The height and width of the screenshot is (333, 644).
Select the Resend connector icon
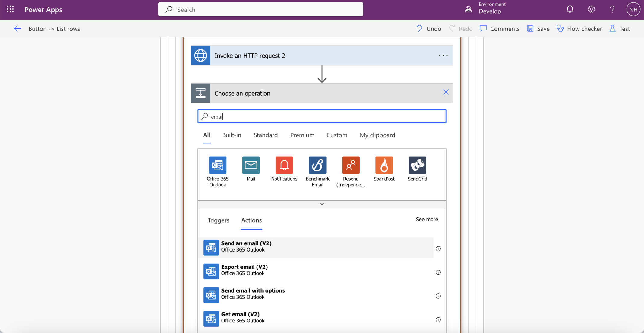(x=351, y=165)
